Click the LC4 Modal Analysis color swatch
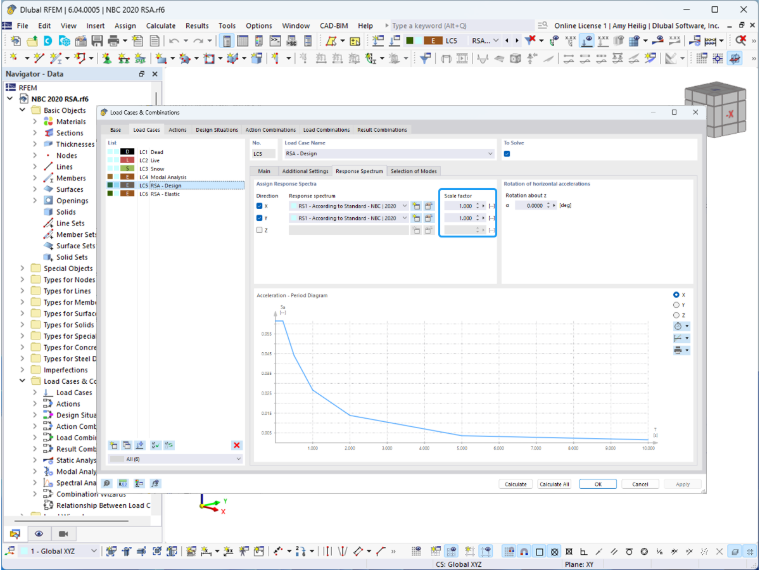 click(x=127, y=177)
